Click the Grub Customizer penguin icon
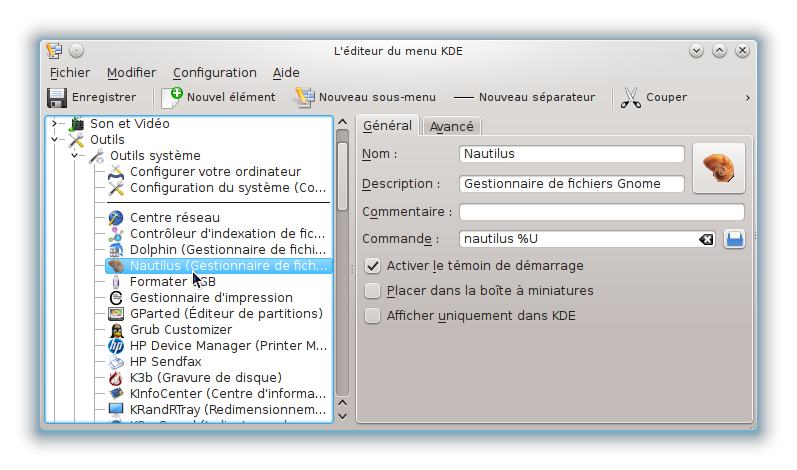The height and width of the screenshot is (470, 797). [x=116, y=330]
